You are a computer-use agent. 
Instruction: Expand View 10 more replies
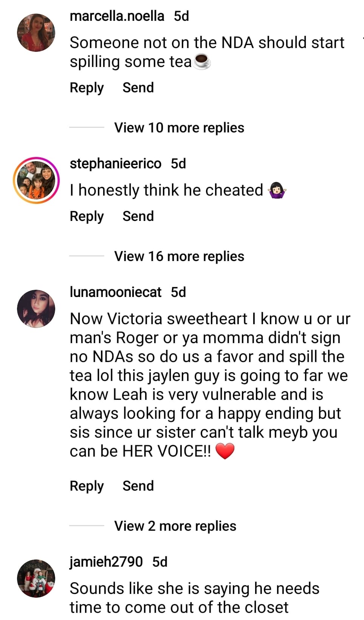pos(179,128)
